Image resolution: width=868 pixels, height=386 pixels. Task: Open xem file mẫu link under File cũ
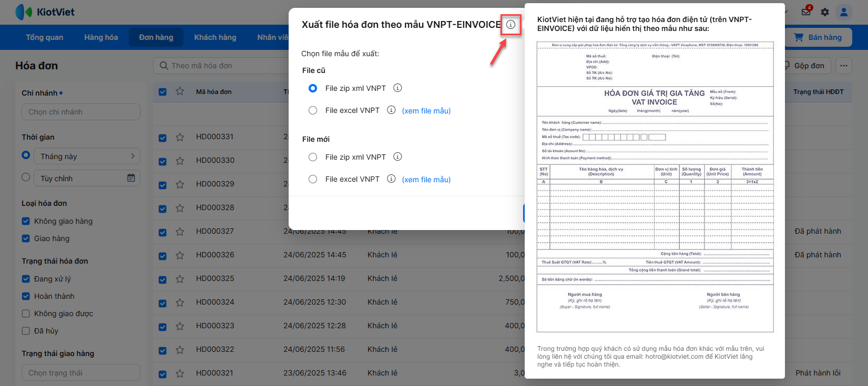click(x=426, y=111)
